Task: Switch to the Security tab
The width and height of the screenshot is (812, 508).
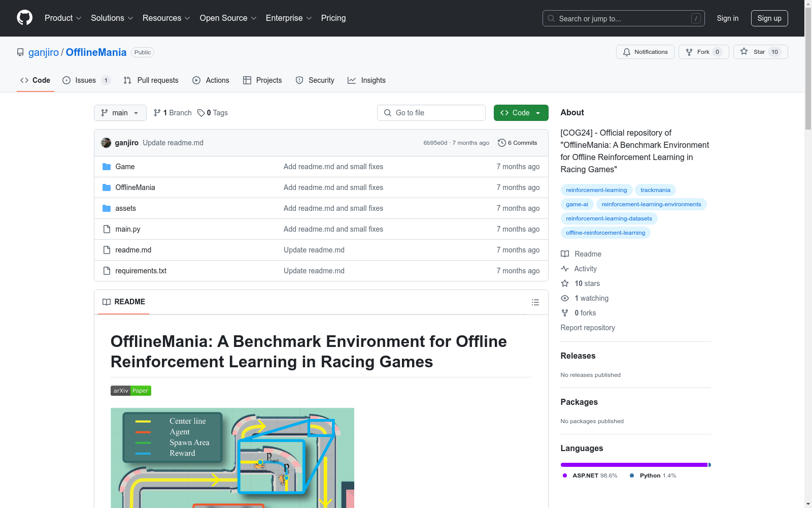Action: (315, 80)
